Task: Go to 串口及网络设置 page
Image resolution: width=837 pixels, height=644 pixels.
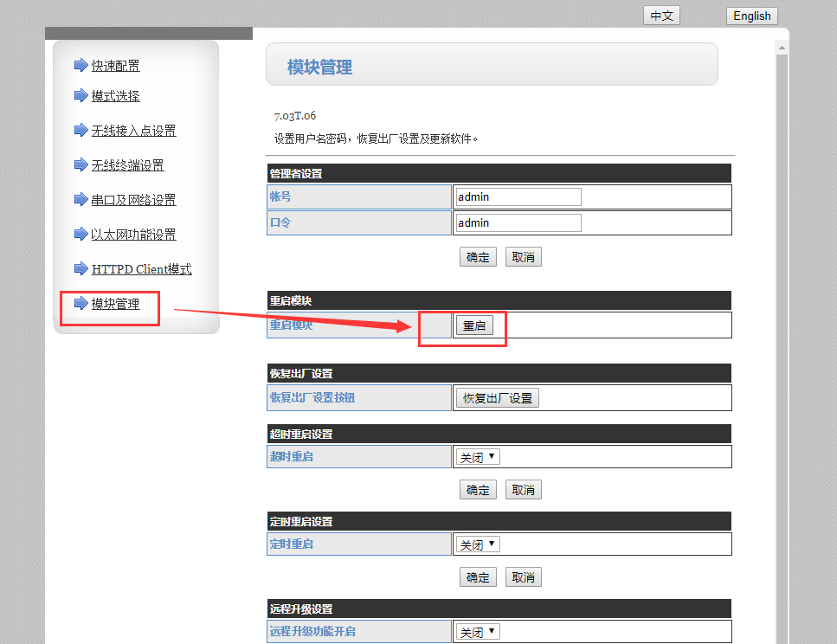Action: pyautogui.click(x=133, y=200)
